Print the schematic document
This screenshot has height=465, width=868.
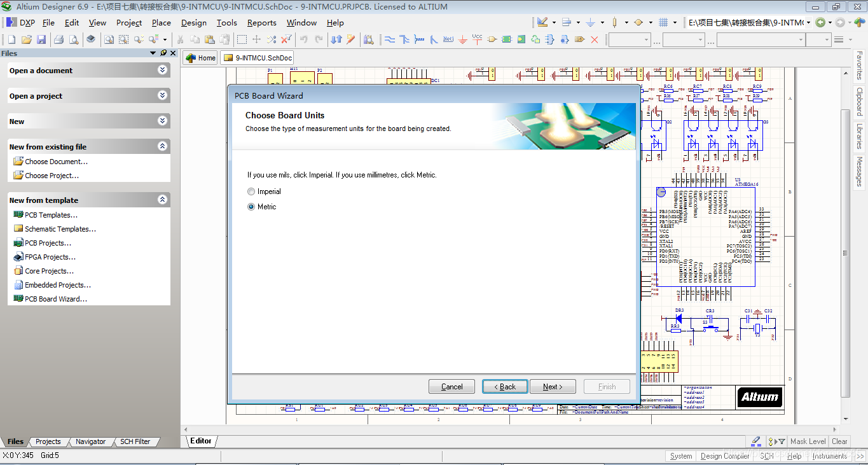click(x=59, y=39)
